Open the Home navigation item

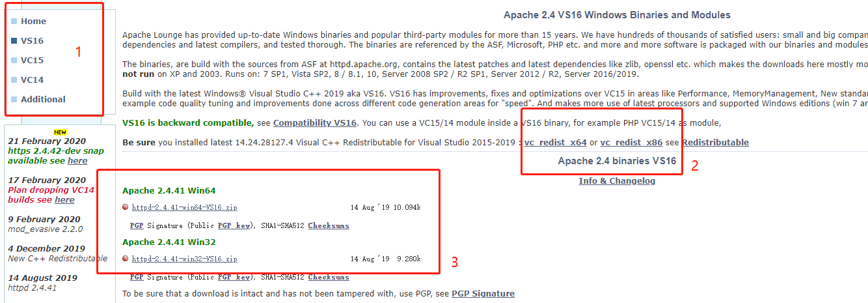pos(33,22)
